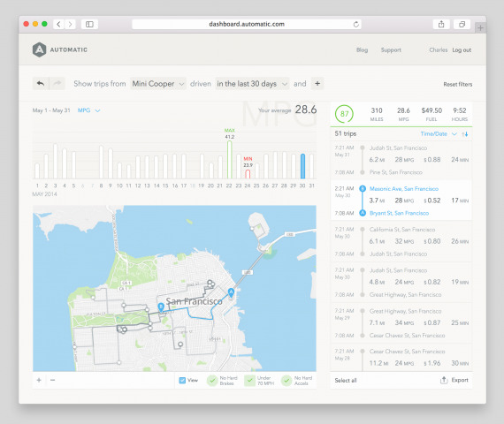Zoom out the map
Screen dimensions: 504x424
(x=53, y=380)
